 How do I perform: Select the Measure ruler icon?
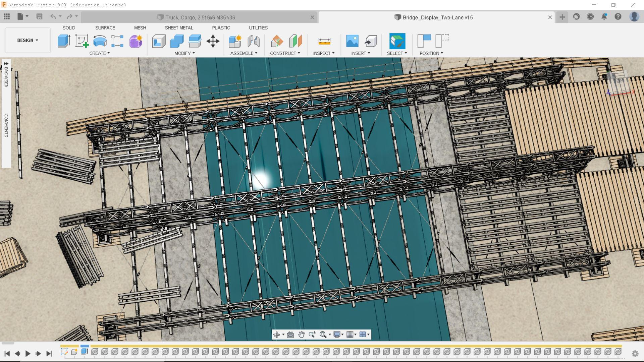click(x=324, y=41)
